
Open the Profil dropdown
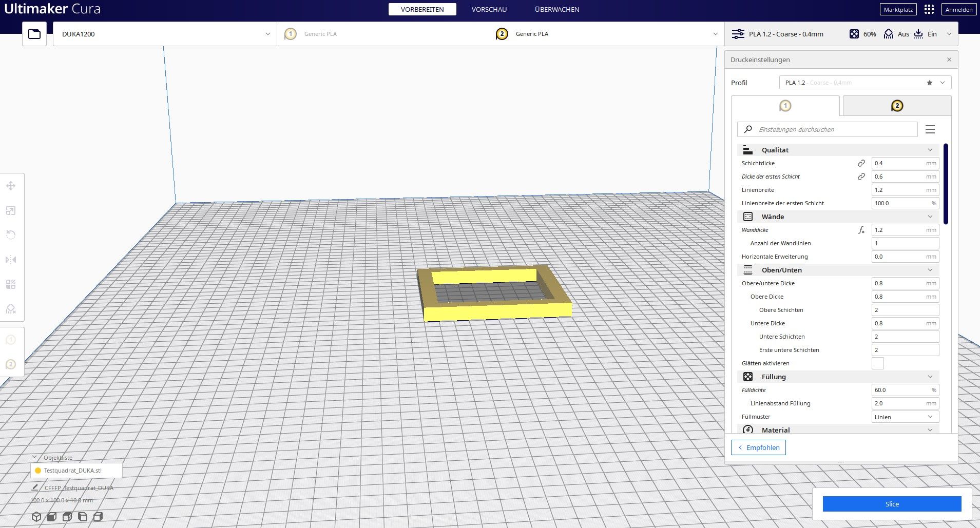pos(865,83)
